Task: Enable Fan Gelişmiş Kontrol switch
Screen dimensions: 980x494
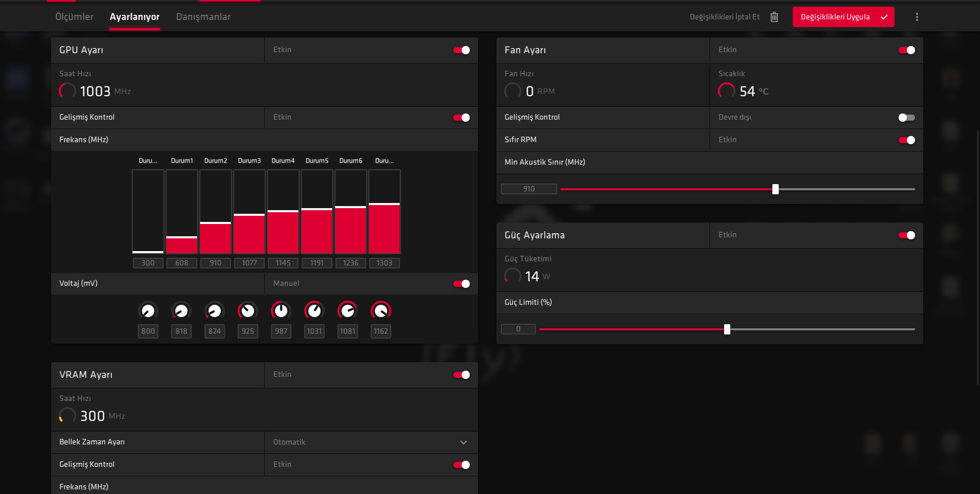Action: [907, 118]
